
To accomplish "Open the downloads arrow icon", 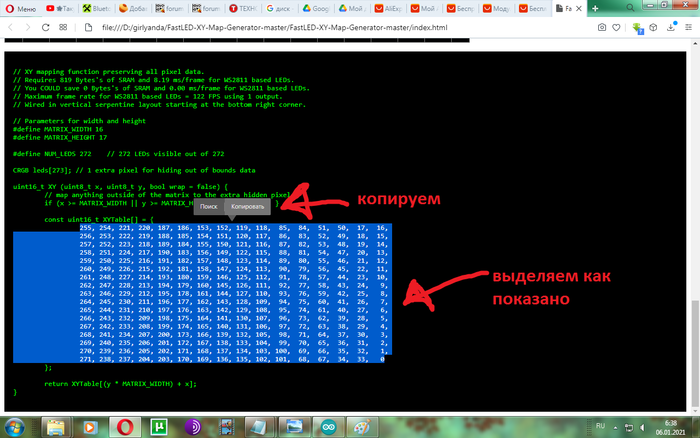I will click(x=671, y=27).
